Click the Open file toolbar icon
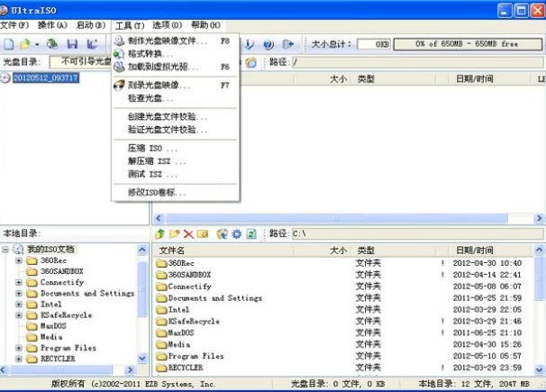Viewport: 546px width, 392px height. click(25, 44)
